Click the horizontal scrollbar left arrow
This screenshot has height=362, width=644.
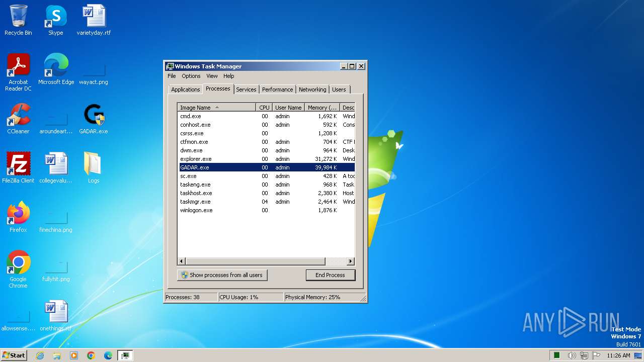click(182, 261)
